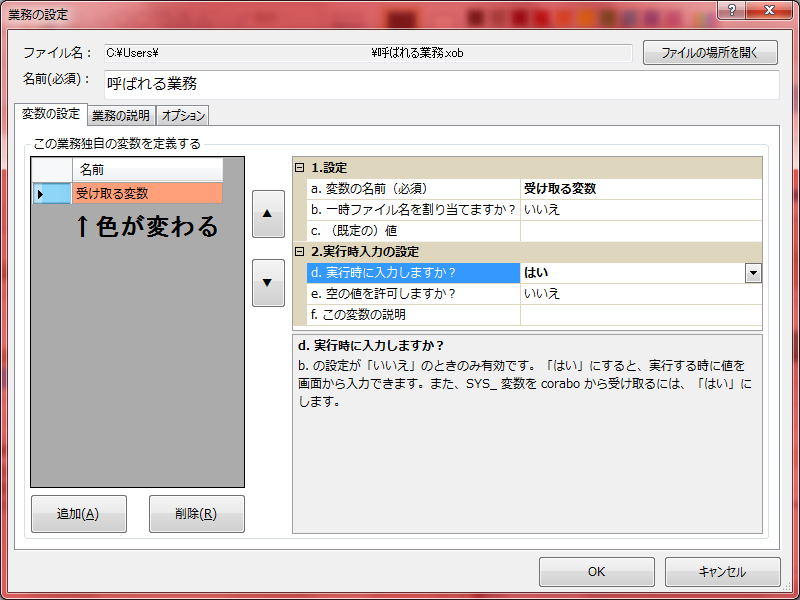Collapse the 2.実行時入力の設定 section

point(299,252)
